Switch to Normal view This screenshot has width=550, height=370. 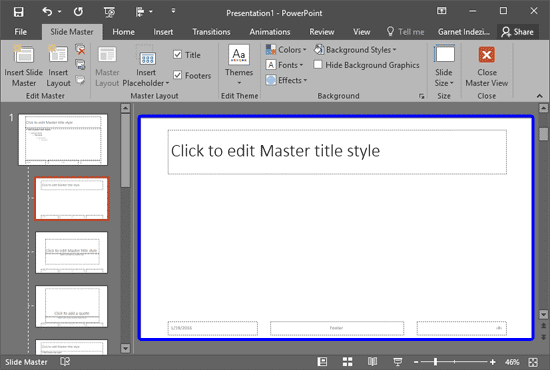322,362
